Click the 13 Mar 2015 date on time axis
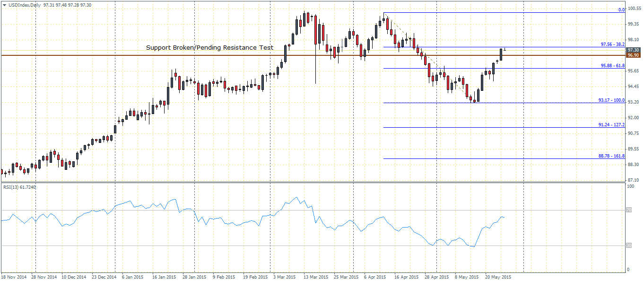Screen dimensions: 644x281 (x=315, y=277)
